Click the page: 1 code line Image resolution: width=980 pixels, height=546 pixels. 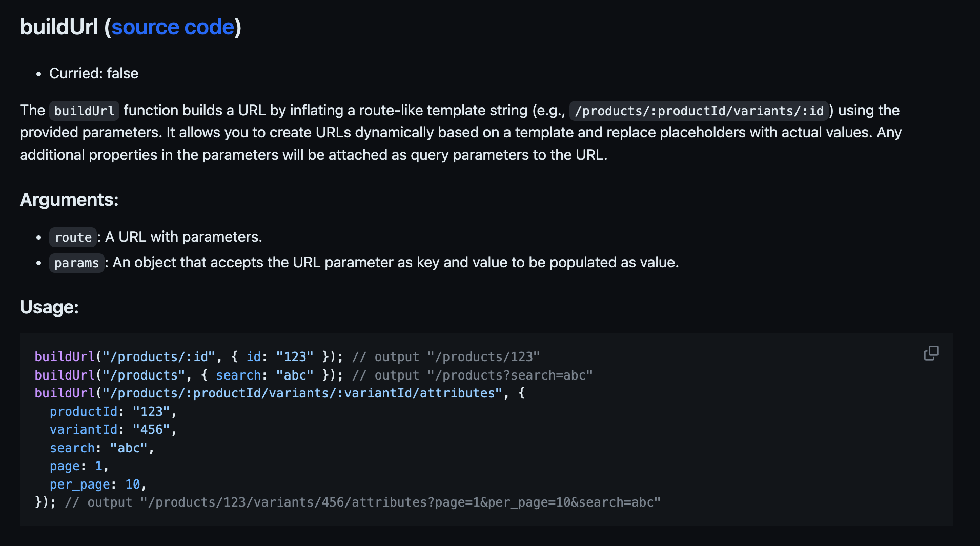pyautogui.click(x=78, y=466)
